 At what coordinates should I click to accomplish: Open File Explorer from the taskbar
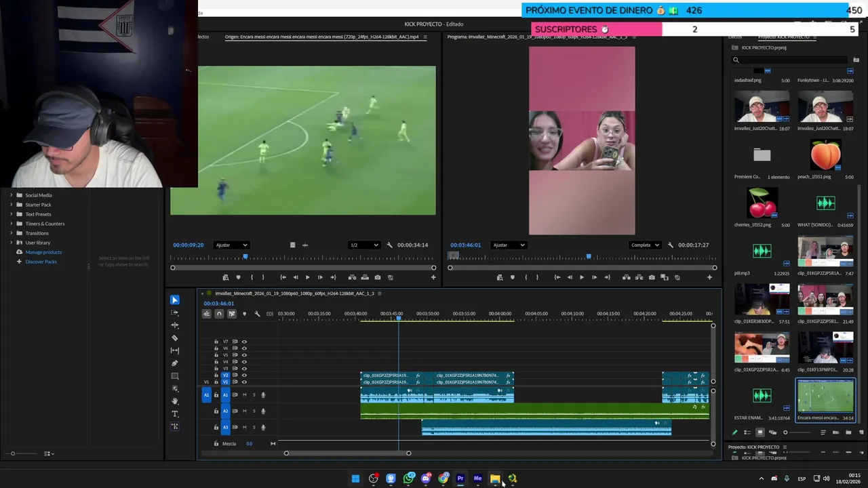click(495, 479)
